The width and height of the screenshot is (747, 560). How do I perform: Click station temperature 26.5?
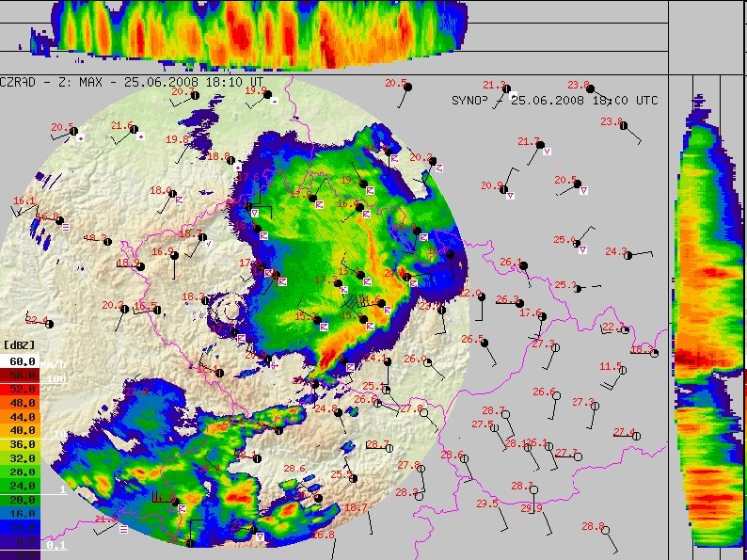(472, 339)
